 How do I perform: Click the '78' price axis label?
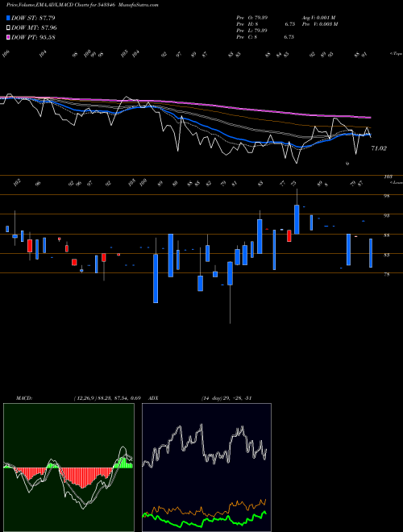pyautogui.click(x=386, y=275)
